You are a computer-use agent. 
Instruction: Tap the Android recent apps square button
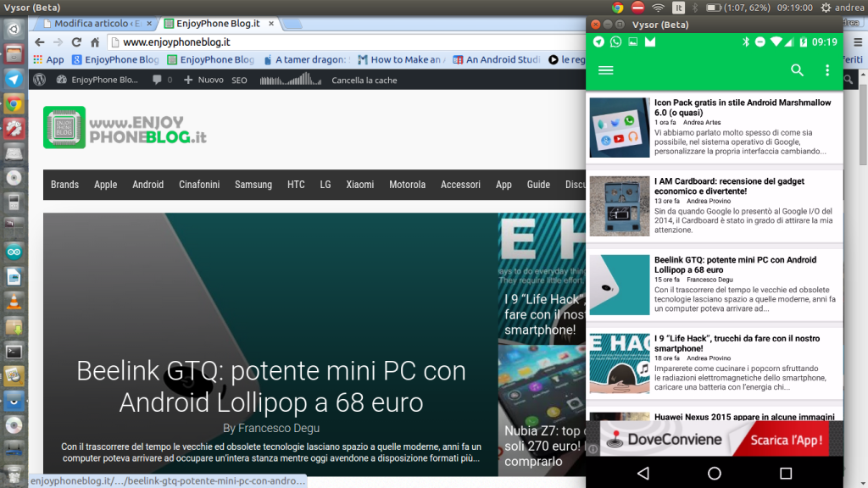point(786,473)
